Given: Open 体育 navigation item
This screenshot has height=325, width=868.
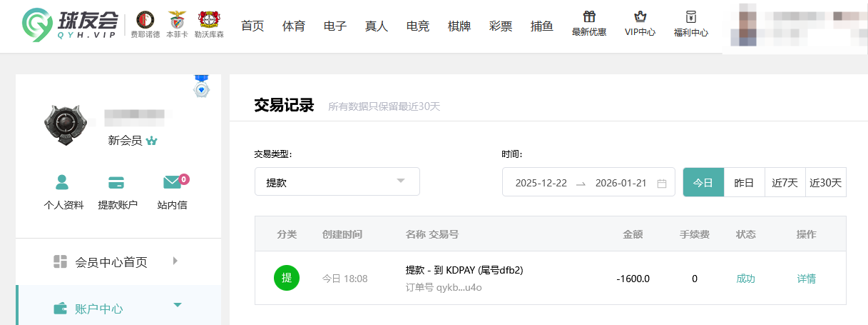Looking at the screenshot, I should [x=294, y=26].
